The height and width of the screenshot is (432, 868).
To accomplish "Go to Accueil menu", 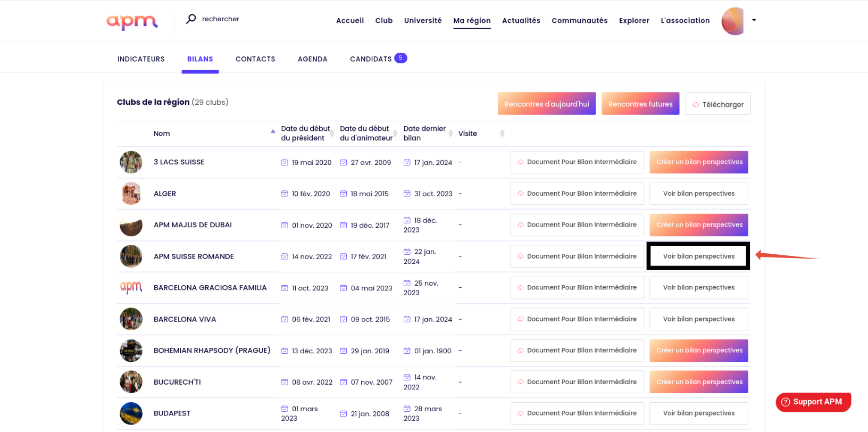I will [350, 21].
